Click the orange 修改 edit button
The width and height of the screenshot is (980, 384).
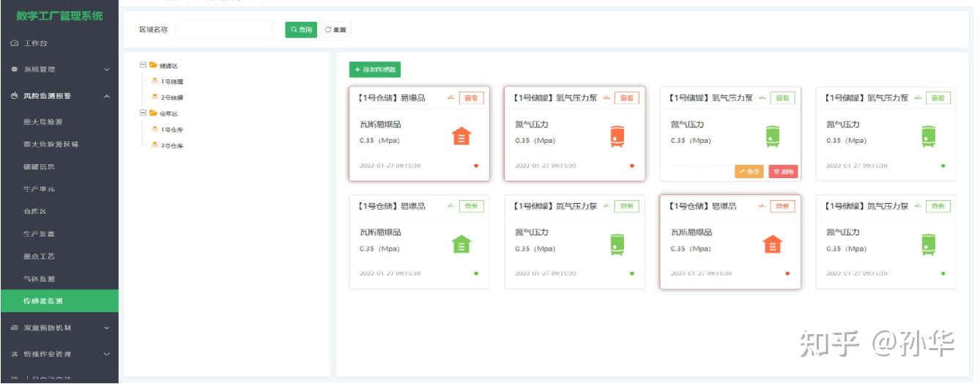click(x=750, y=171)
